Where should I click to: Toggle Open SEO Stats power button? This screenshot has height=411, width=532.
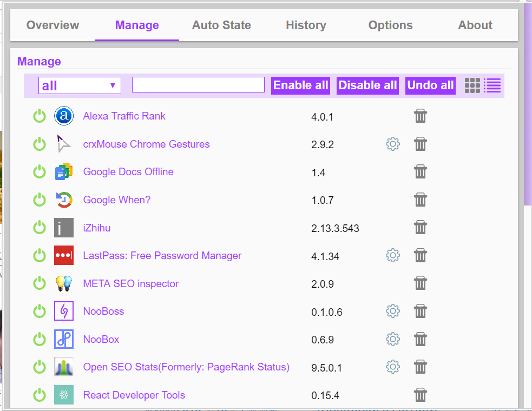(x=40, y=367)
